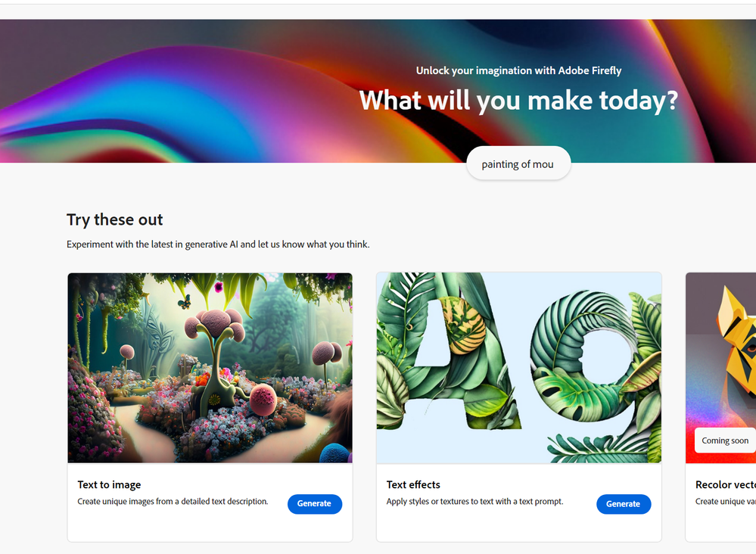Screen dimensions: 756x554
Task: Click 'Create unique images from a detailed text description'
Action: pyautogui.click(x=173, y=502)
